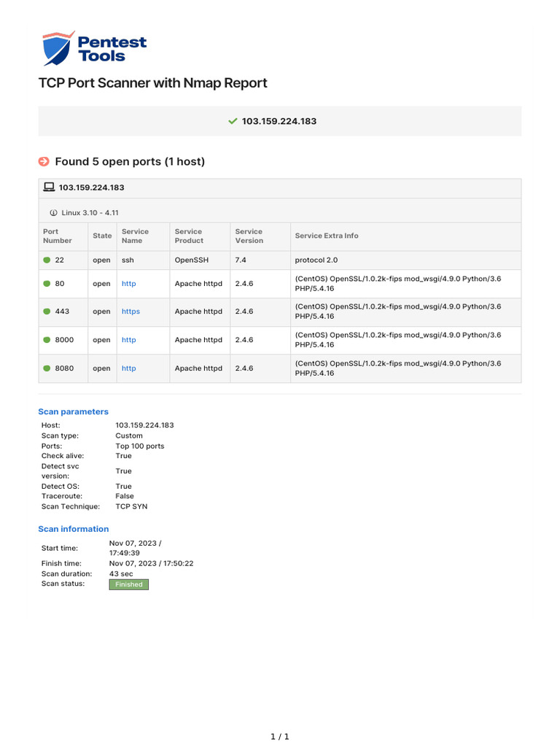
Task: Click the Traceroute value False
Action: pos(125,496)
